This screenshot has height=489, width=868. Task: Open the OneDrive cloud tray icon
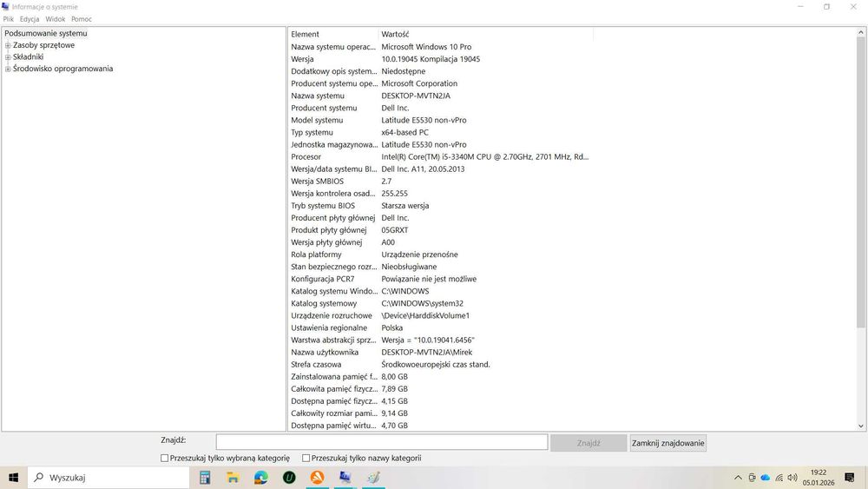pos(766,478)
